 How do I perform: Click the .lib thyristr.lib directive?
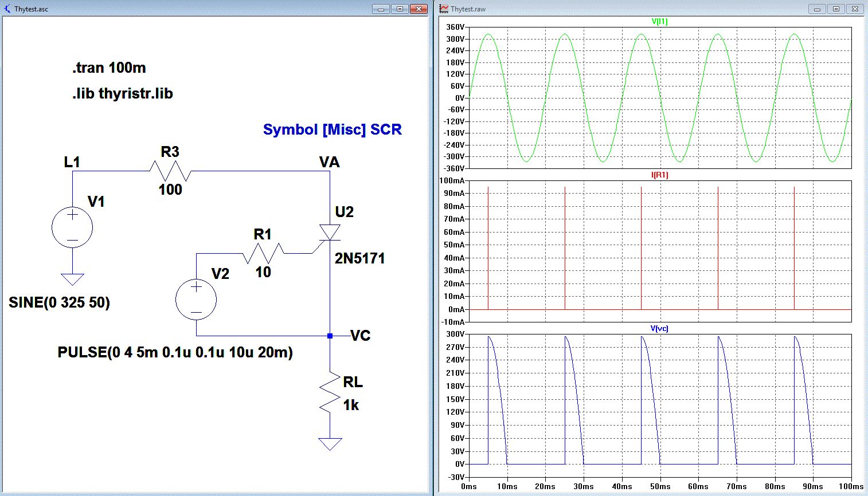click(123, 93)
